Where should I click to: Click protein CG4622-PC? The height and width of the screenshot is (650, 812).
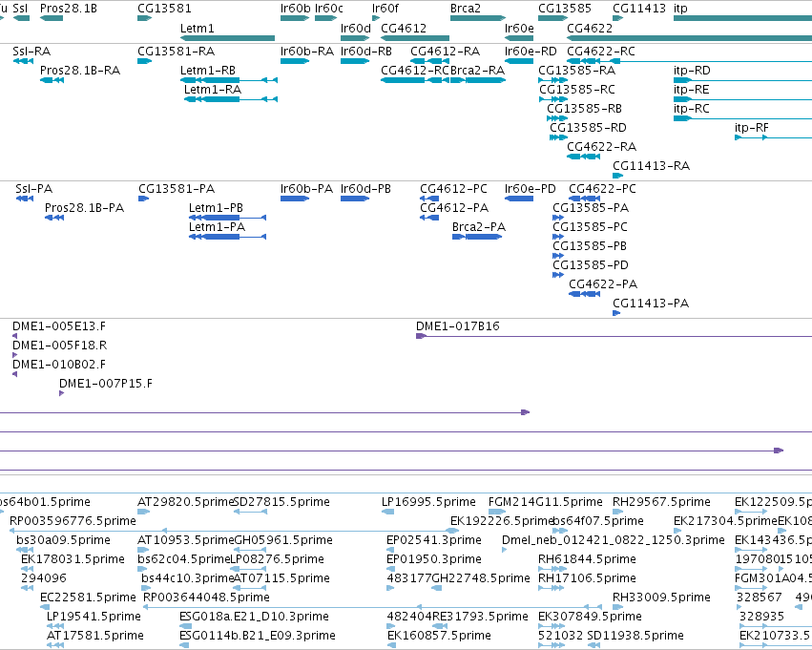click(602, 189)
